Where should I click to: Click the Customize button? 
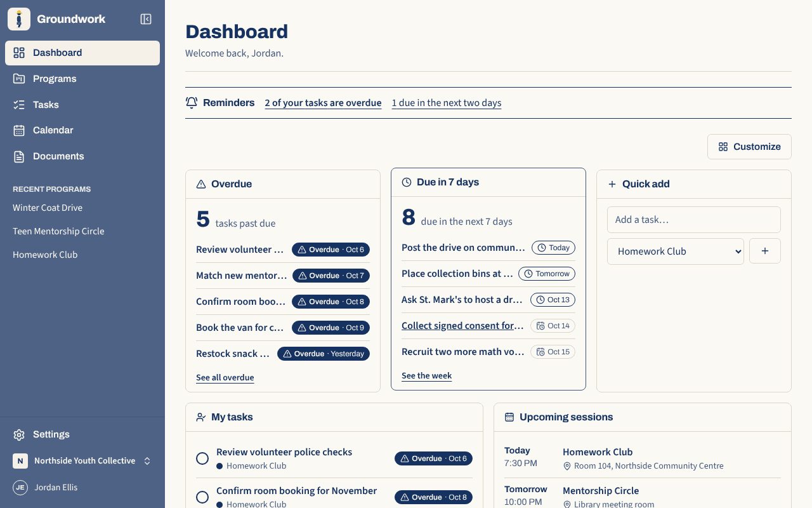click(x=749, y=147)
